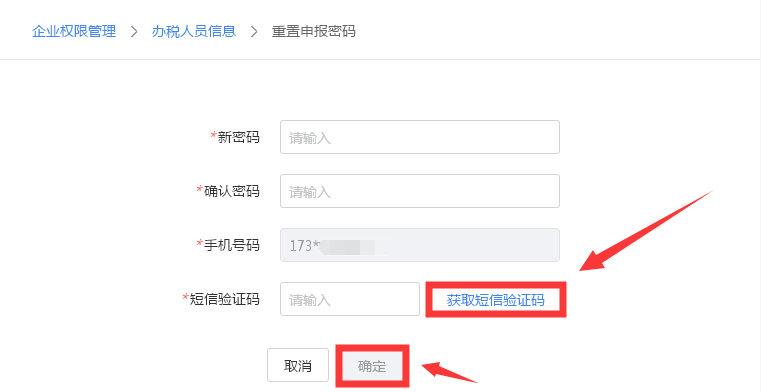This screenshot has width=761, height=392.
Task: Click the 新密码 field label
Action: tap(238, 137)
